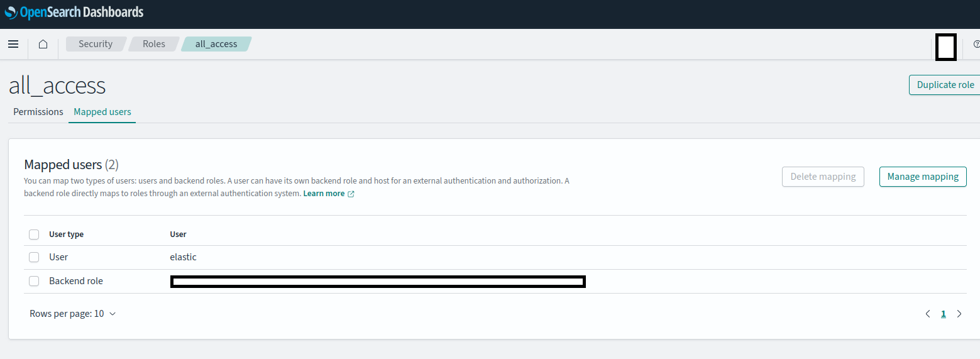This screenshot has width=980, height=359.
Task: Click the 'Mapped users (2)' panel title
Action: tap(71, 165)
